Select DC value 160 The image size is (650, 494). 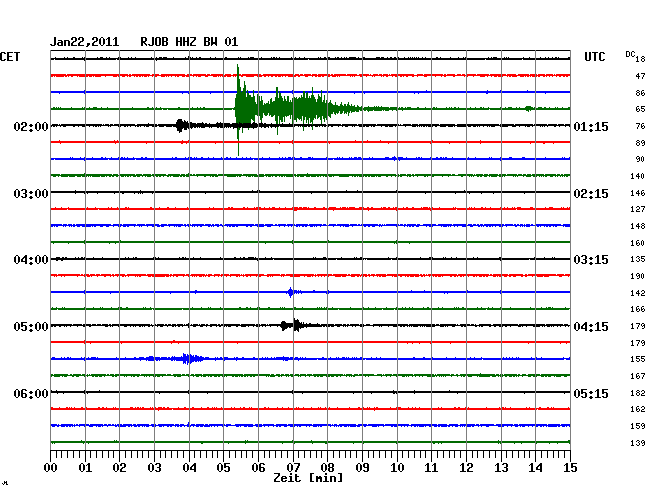(x=638, y=243)
